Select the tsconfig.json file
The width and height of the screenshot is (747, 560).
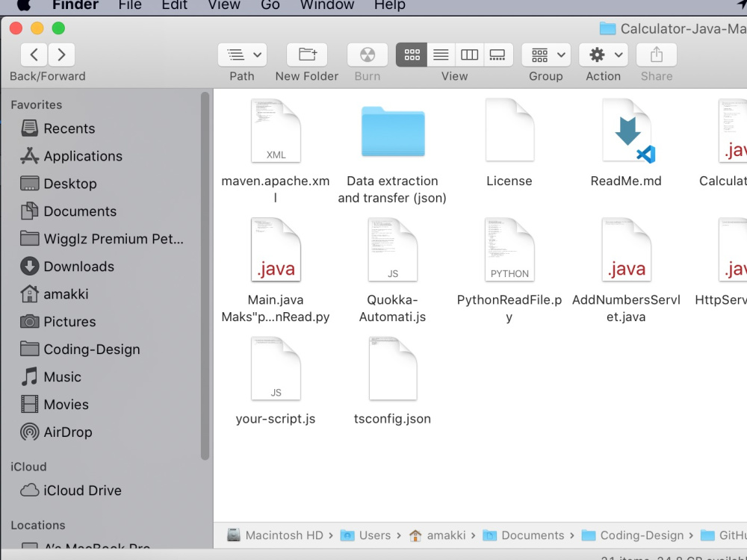click(393, 369)
